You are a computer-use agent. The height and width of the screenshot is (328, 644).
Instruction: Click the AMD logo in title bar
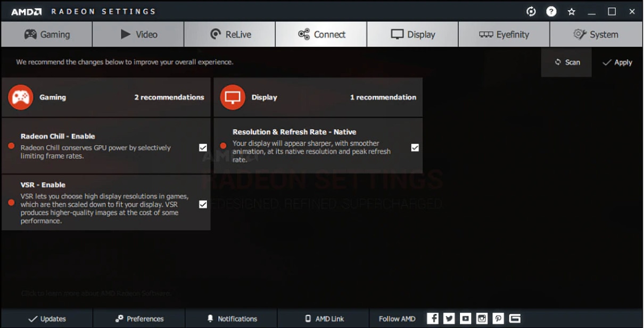pos(27,12)
